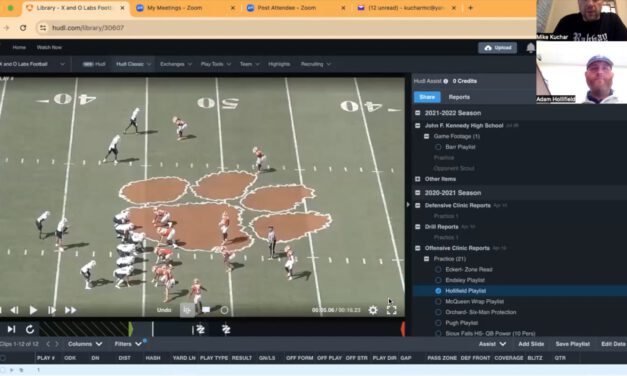Play the video clip
The image size is (627, 376).
click(x=33, y=310)
